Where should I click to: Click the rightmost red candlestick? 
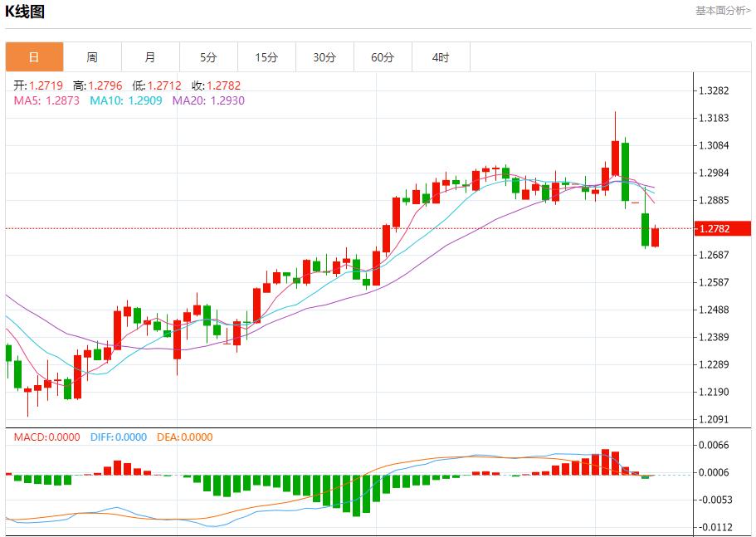point(655,237)
